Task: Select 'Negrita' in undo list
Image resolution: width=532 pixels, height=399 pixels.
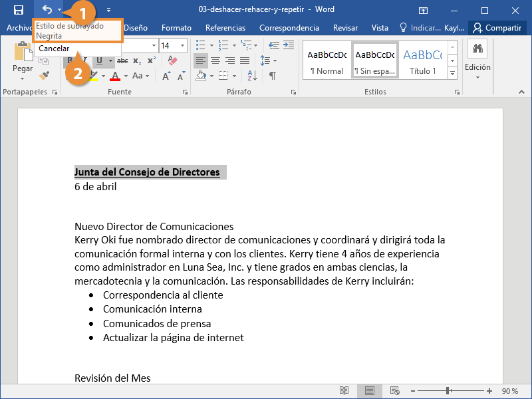Action: pos(49,36)
